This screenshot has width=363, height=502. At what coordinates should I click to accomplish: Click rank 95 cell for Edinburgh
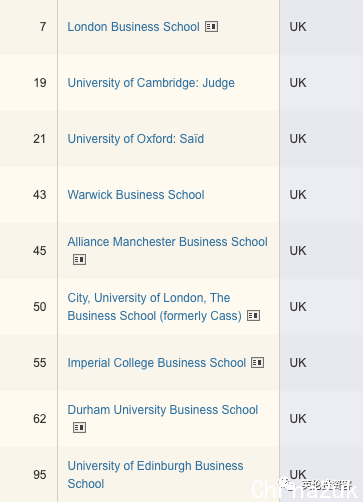[x=29, y=475]
